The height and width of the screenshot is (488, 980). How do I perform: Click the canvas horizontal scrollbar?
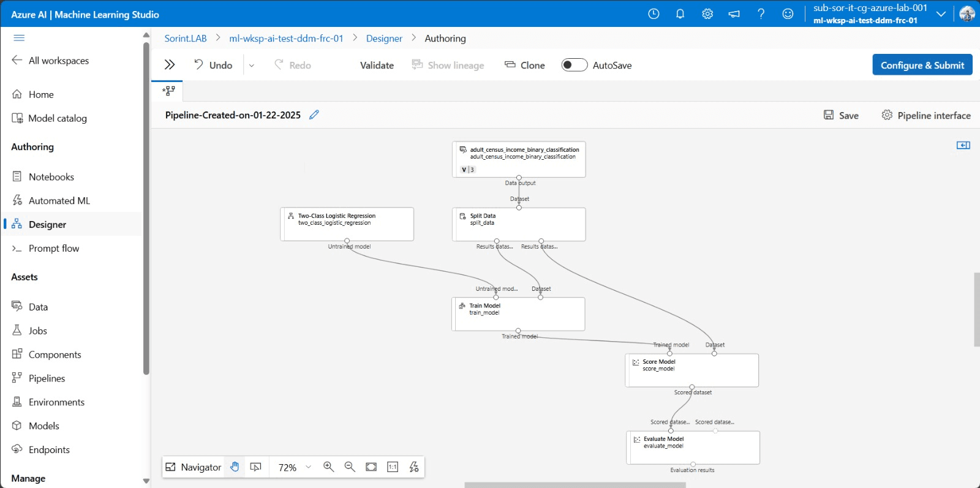pos(575,485)
